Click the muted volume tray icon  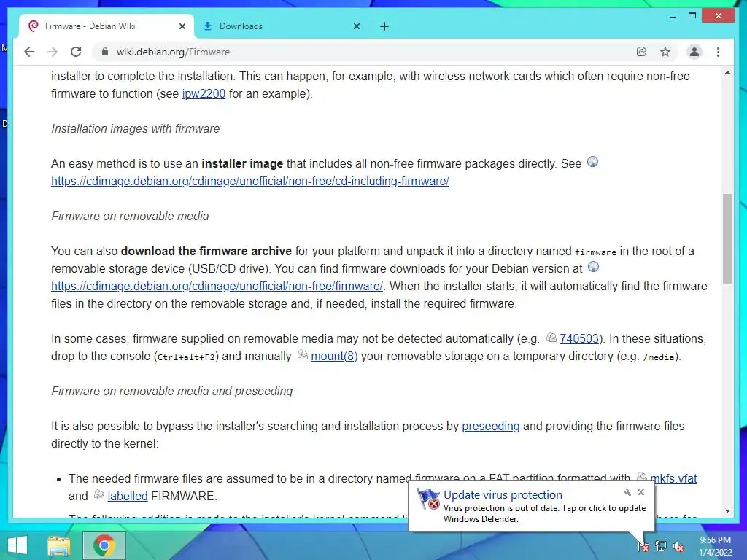[x=678, y=546]
